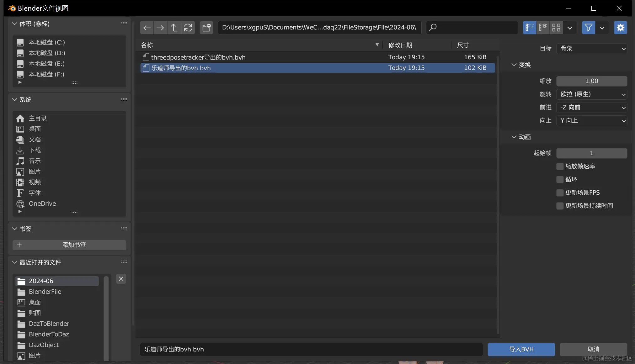Open the 旋转 欧拉 dropdown

click(x=591, y=94)
